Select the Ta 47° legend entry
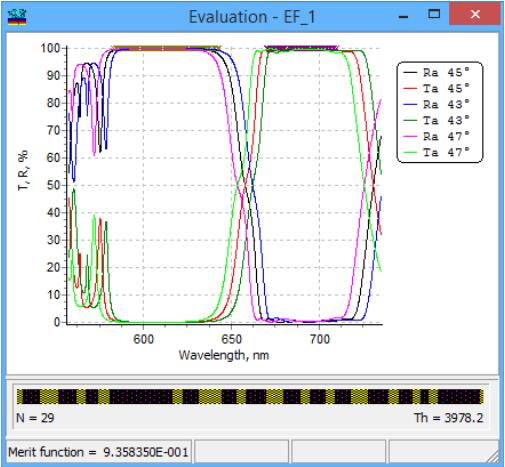505x467 pixels. tap(436, 152)
